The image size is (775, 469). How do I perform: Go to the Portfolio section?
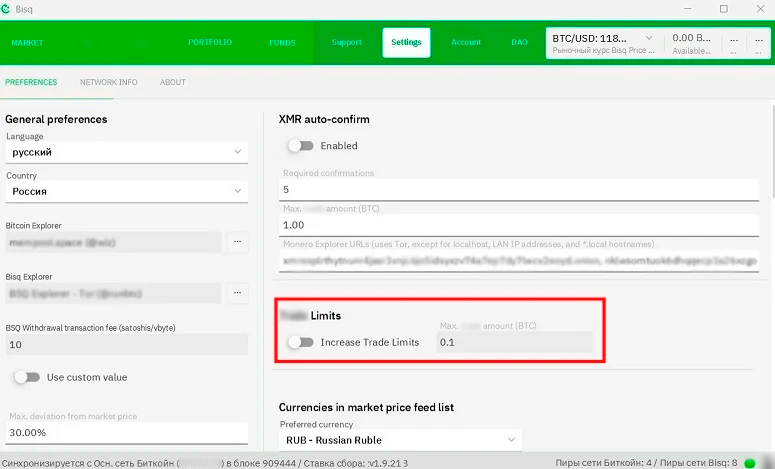210,43
